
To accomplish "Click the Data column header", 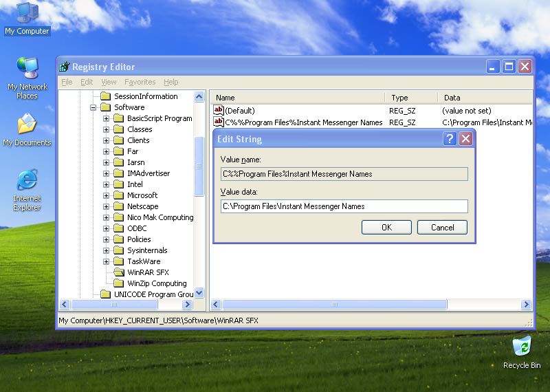I will tap(485, 98).
